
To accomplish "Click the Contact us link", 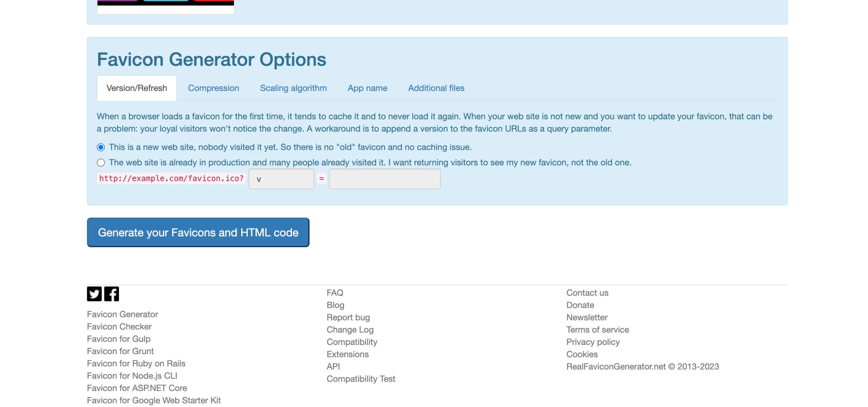I will [x=587, y=293].
